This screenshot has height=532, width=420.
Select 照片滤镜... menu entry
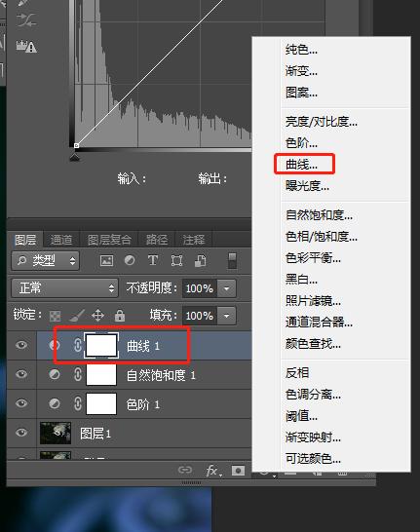point(313,301)
